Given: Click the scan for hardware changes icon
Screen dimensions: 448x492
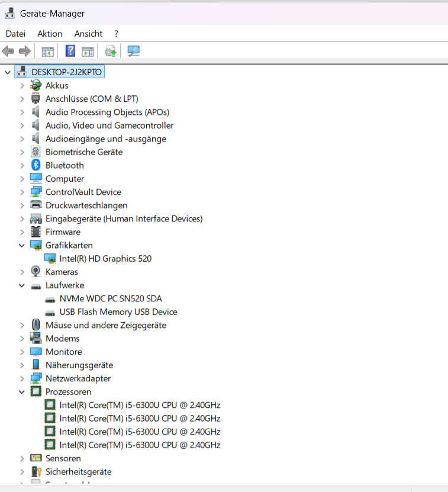Looking at the screenshot, I should (x=133, y=51).
